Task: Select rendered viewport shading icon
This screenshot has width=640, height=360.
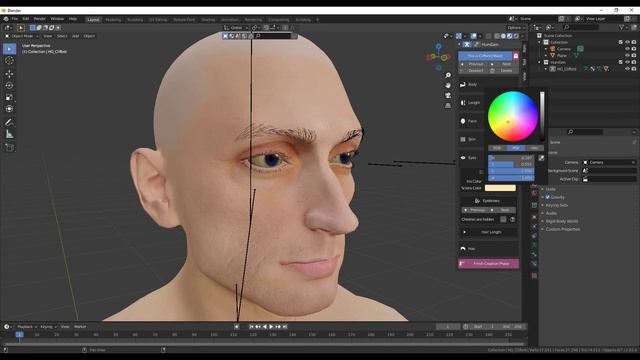Action: (x=516, y=36)
